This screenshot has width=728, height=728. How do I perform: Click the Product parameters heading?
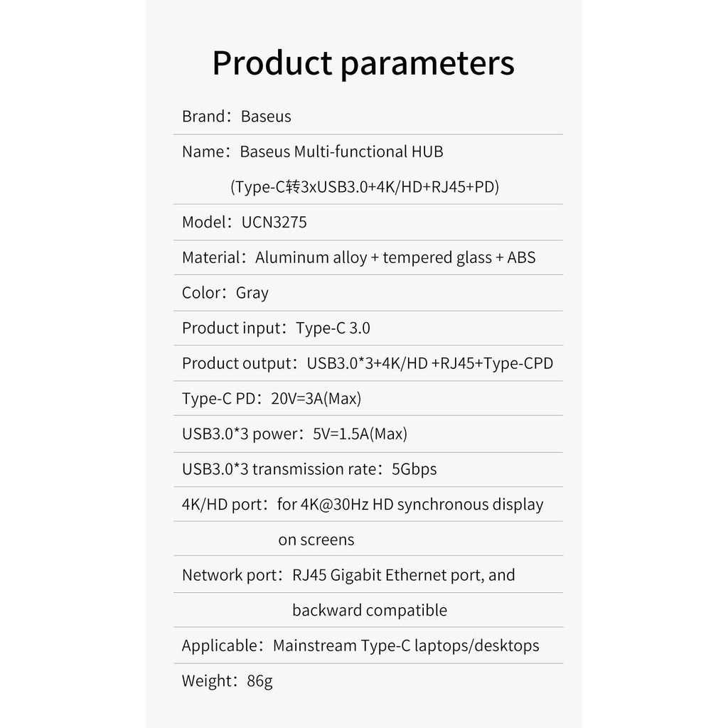[363, 63]
